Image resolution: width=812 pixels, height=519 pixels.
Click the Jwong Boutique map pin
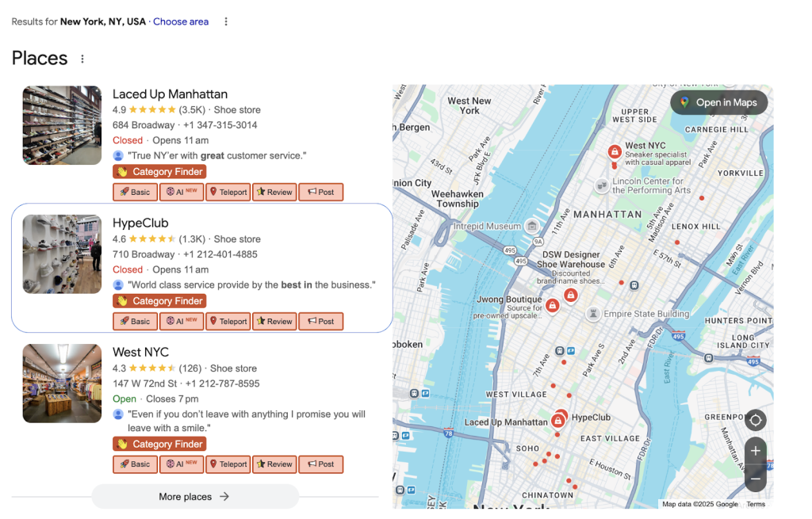(x=553, y=306)
